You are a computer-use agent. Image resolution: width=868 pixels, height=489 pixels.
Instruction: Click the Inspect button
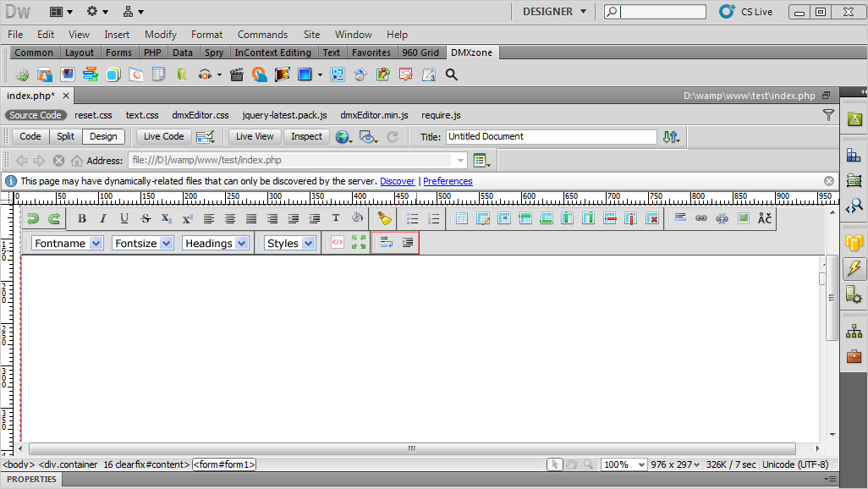click(x=306, y=136)
